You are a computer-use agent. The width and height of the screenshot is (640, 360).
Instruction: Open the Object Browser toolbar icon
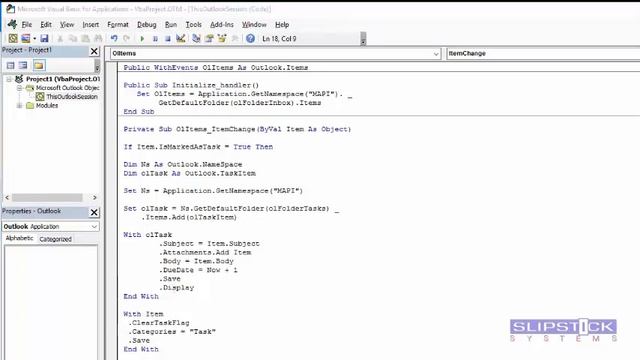(222, 38)
